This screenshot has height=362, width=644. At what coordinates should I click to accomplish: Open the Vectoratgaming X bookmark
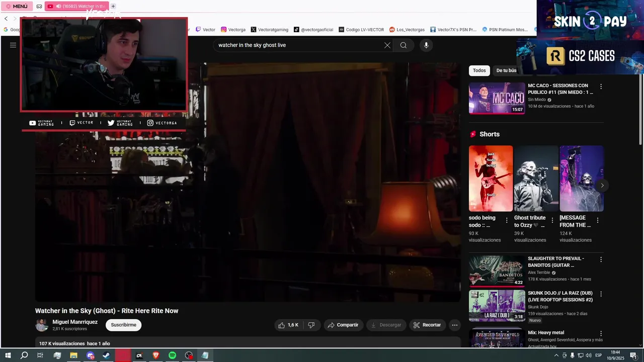tap(270, 30)
